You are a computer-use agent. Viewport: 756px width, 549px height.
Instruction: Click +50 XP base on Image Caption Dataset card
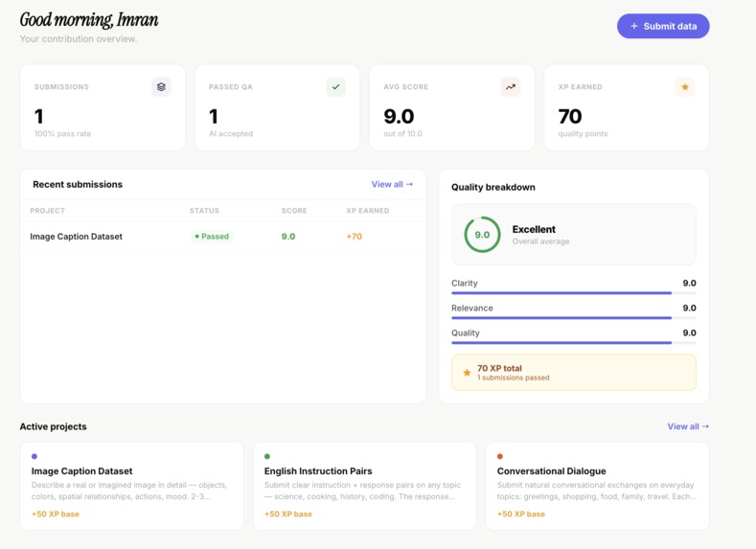click(x=55, y=514)
